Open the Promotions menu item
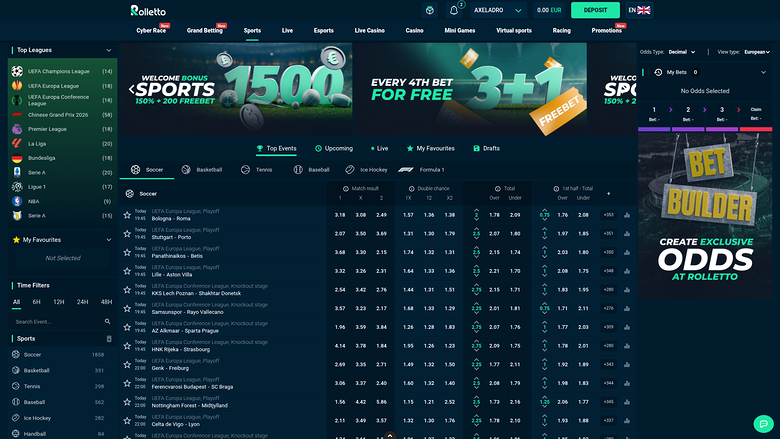 click(x=606, y=30)
